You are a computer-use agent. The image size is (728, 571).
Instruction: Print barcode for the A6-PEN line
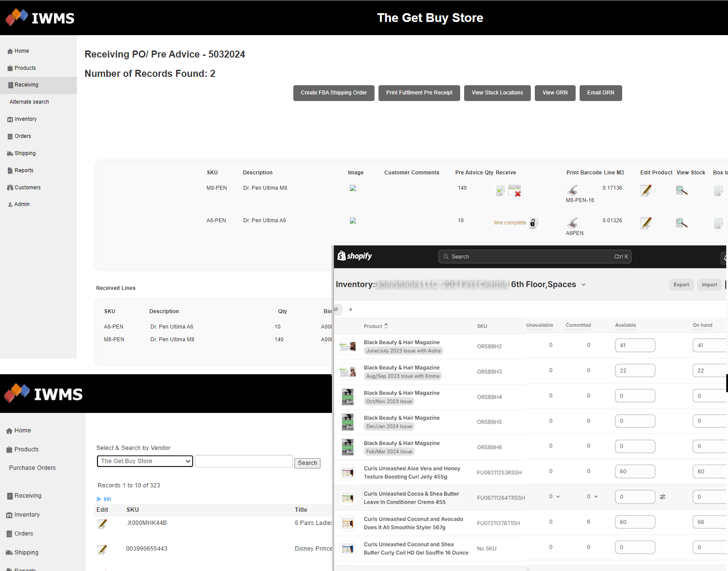click(573, 223)
